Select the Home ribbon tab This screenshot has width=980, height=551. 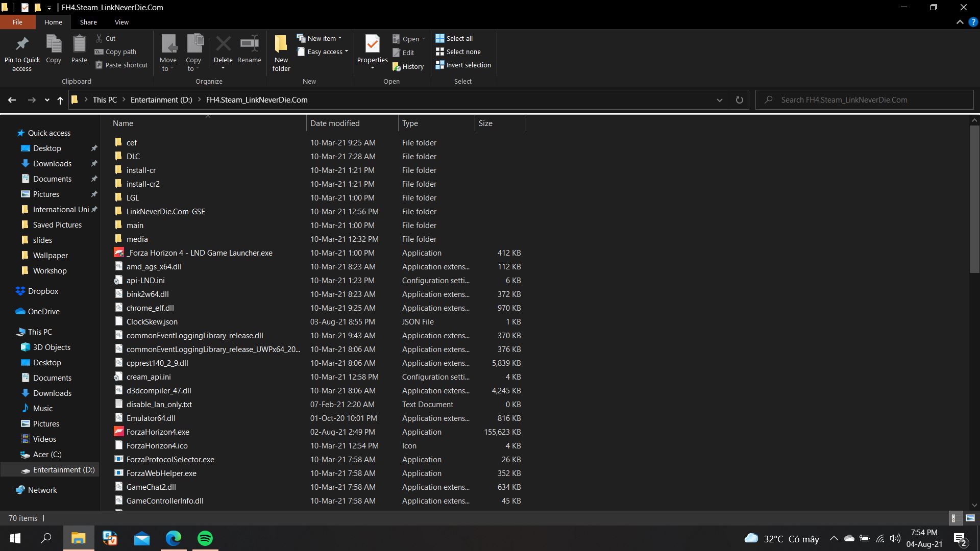pos(53,22)
